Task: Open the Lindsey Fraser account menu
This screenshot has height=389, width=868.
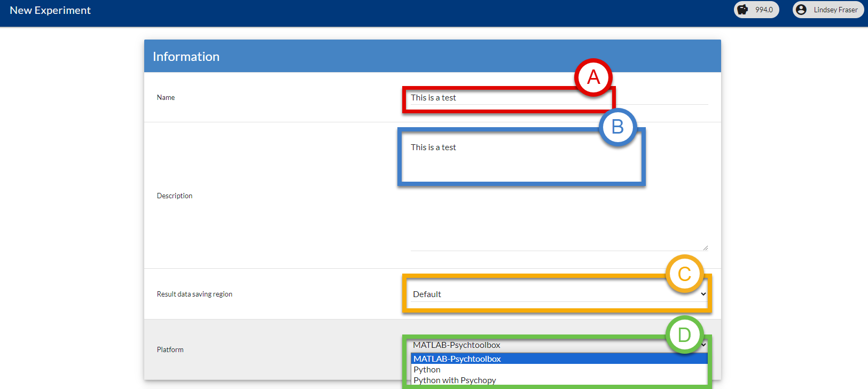Action: pos(835,10)
